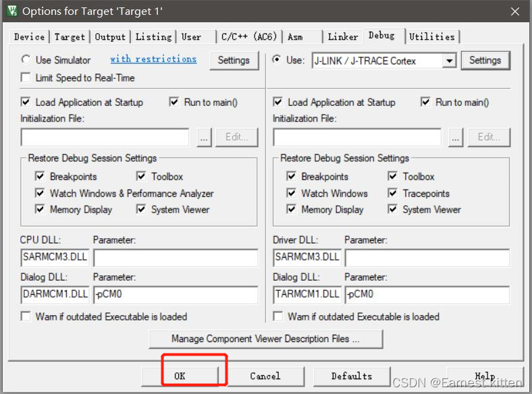532x394 pixels.
Task: Close the Options for Target dialog
Action: coord(514,11)
